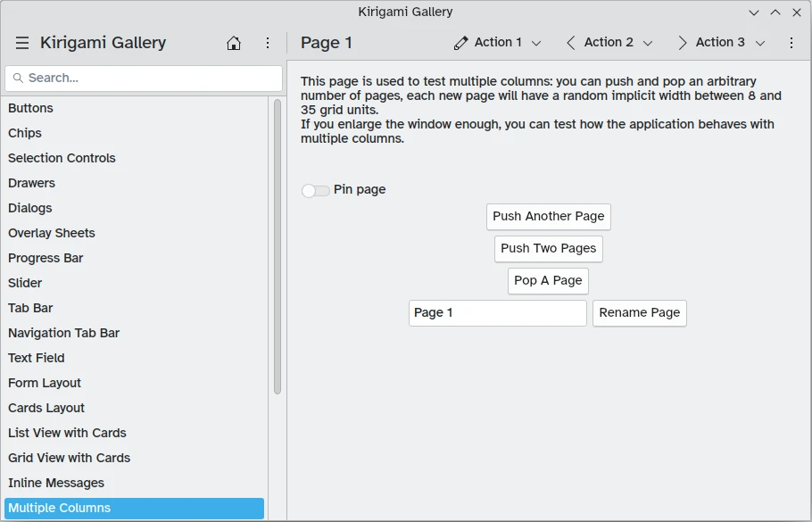Click into the Search field
The image size is (812, 522).
coord(144,78)
